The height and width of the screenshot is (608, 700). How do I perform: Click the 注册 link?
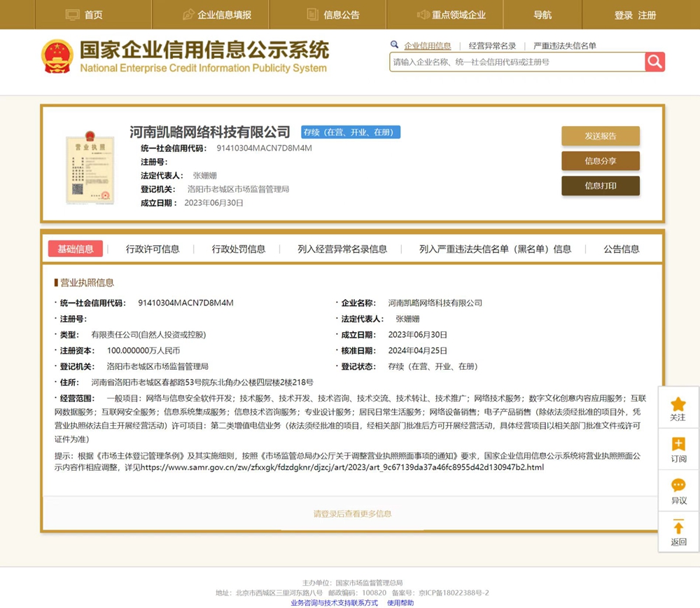[x=647, y=15]
